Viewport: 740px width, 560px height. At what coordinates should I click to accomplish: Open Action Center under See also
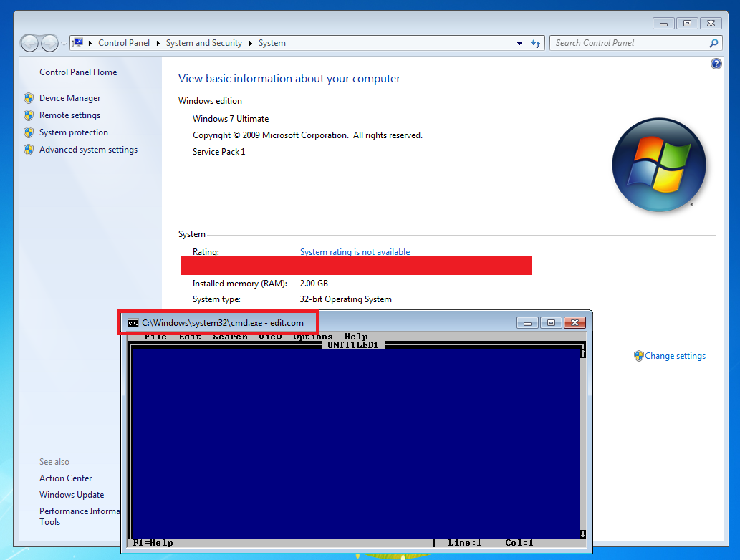(x=66, y=478)
